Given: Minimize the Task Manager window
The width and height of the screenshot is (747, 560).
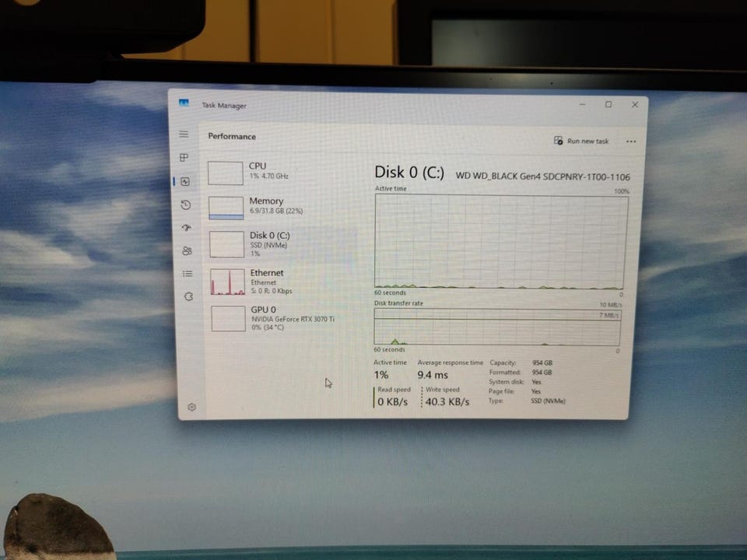Looking at the screenshot, I should [582, 103].
